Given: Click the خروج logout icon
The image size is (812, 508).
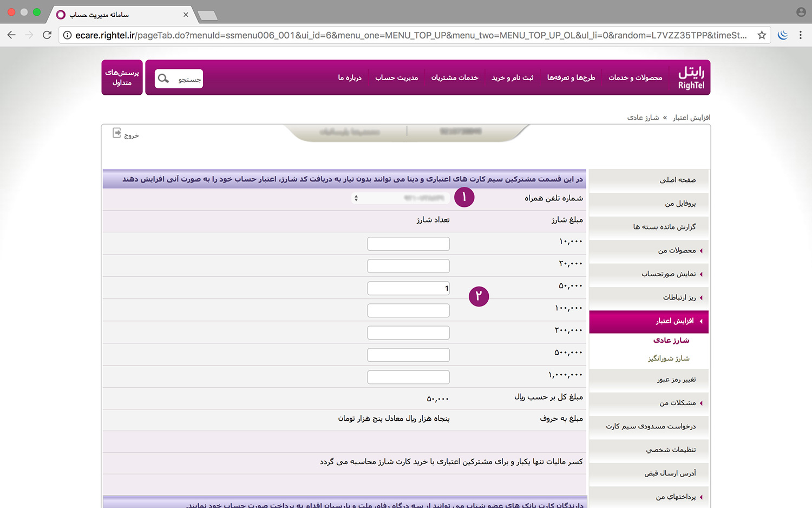Looking at the screenshot, I should click(117, 133).
